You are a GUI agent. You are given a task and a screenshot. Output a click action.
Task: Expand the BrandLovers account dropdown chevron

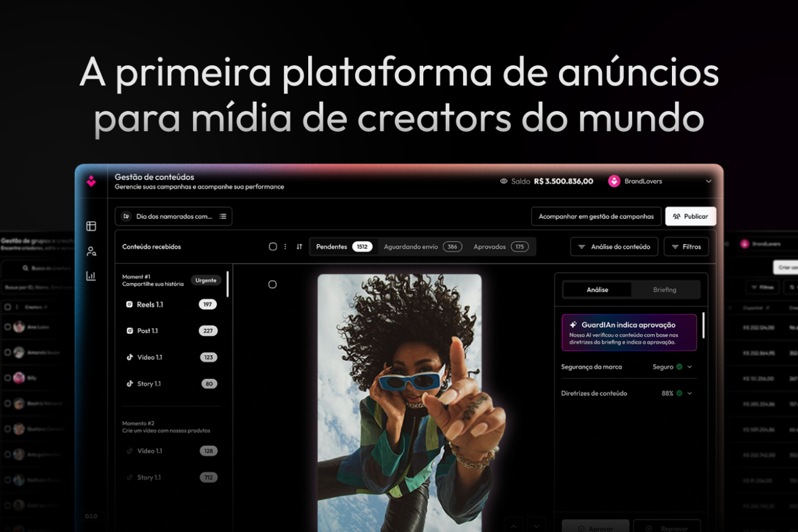point(708,182)
